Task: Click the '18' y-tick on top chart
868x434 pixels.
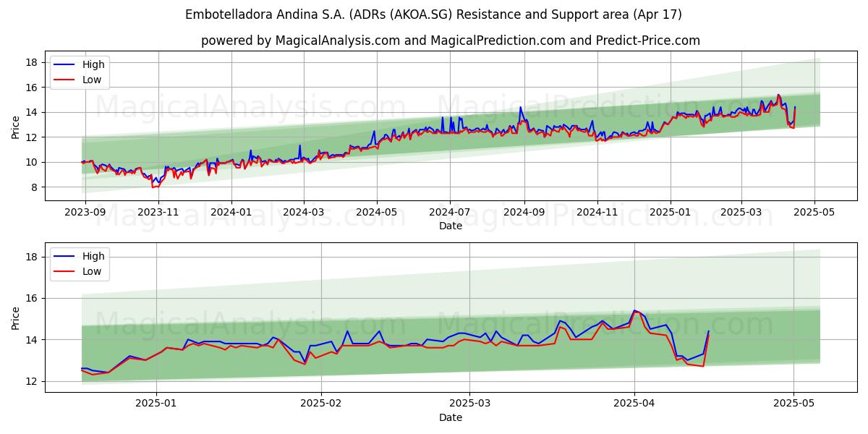Action: tap(32, 63)
